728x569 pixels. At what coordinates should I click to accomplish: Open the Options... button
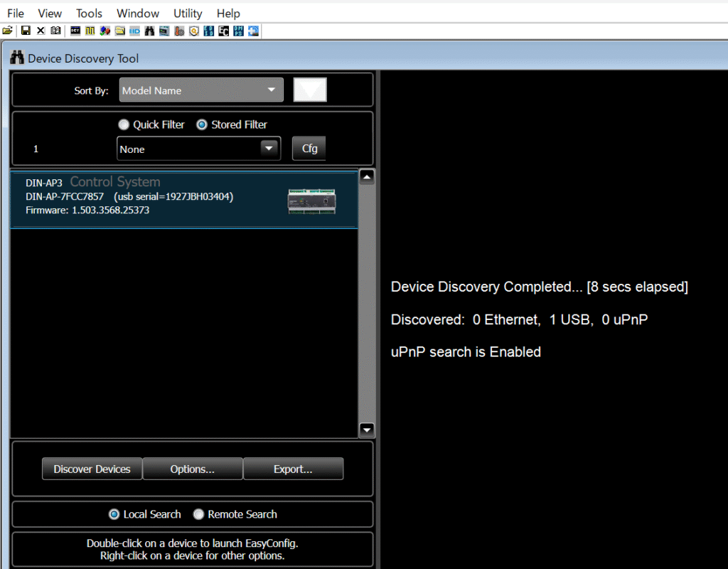pyautogui.click(x=192, y=469)
